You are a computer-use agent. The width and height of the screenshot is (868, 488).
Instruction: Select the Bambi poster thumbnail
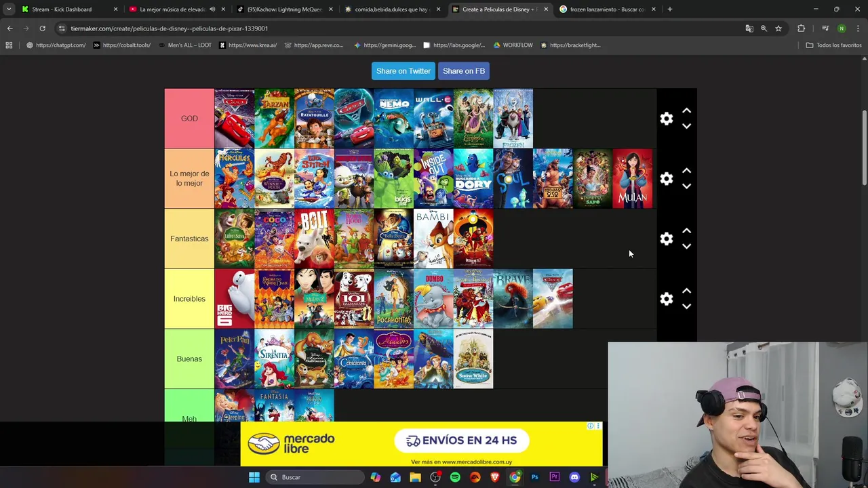coord(433,239)
